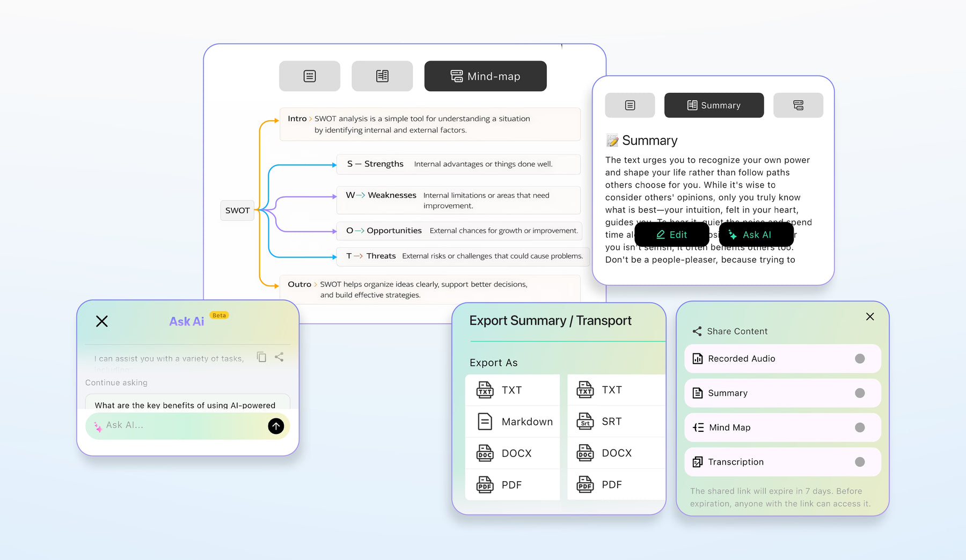
Task: Open summary view icon in mind-map card
Action: tap(382, 76)
